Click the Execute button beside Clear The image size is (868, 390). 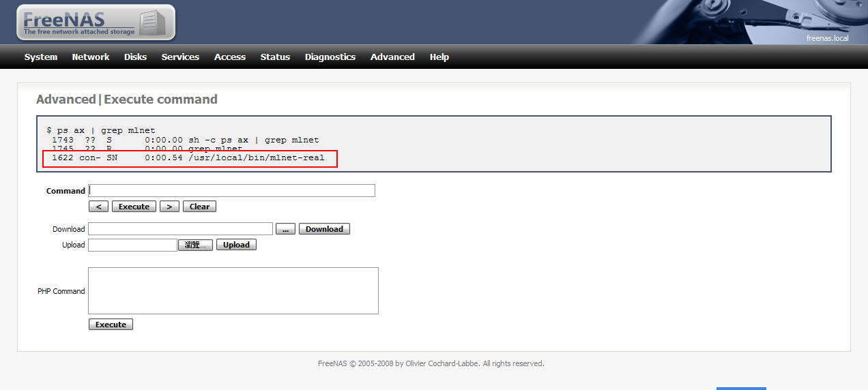tap(134, 207)
